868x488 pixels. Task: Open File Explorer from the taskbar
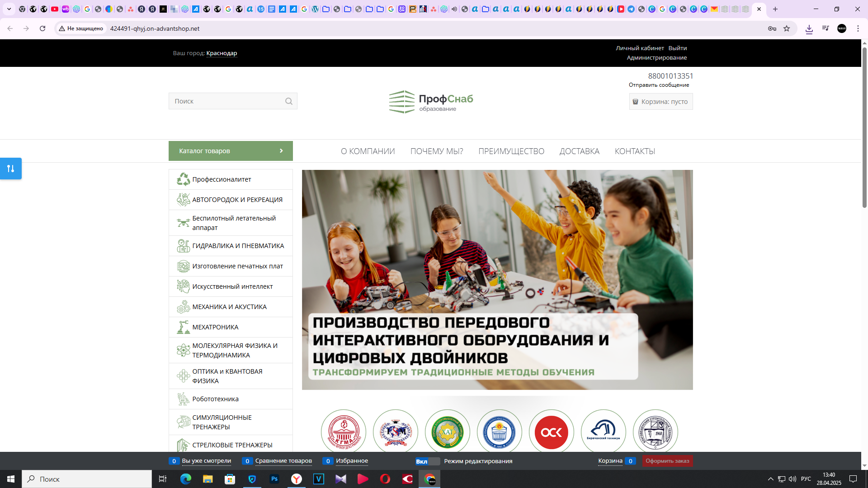[x=208, y=479]
